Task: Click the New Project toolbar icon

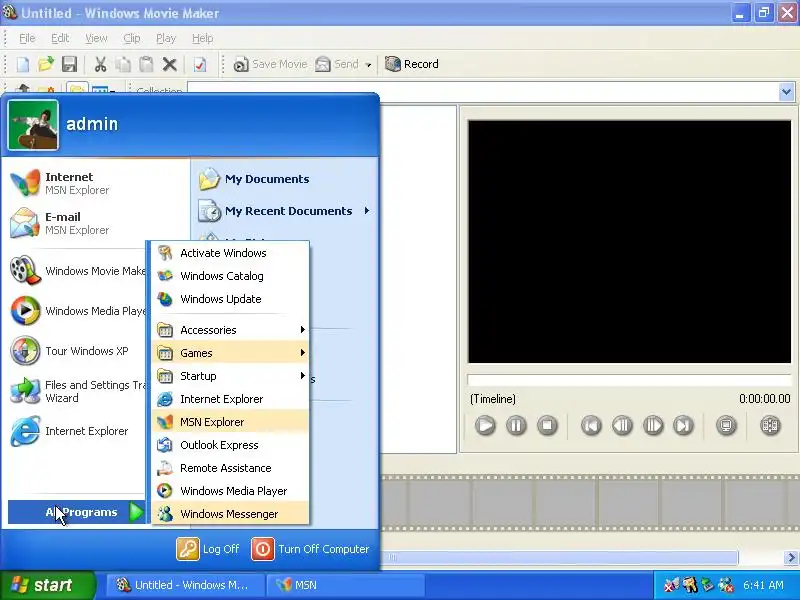Action: point(23,64)
